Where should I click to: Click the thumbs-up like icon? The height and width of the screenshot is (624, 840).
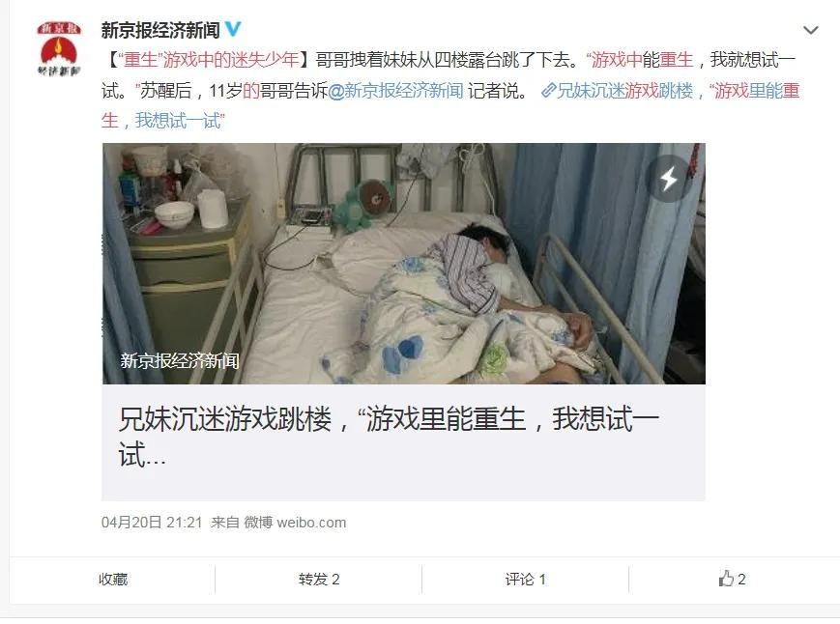726,579
